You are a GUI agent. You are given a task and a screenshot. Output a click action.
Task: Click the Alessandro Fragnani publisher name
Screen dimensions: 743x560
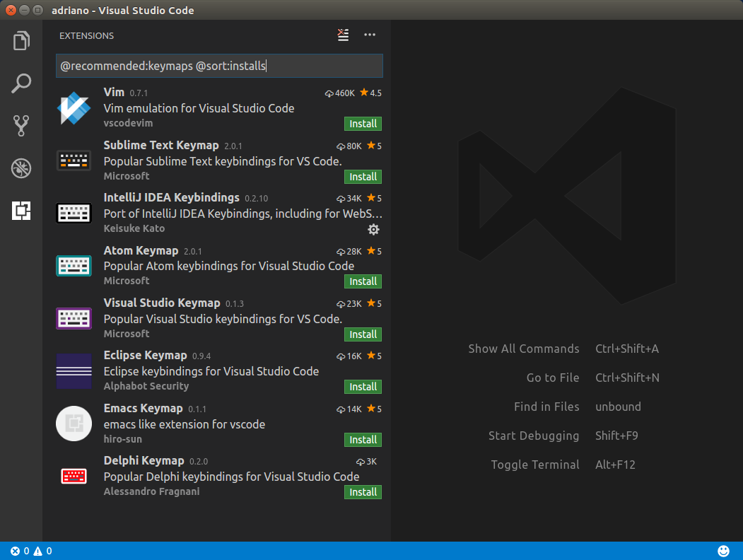point(151,491)
